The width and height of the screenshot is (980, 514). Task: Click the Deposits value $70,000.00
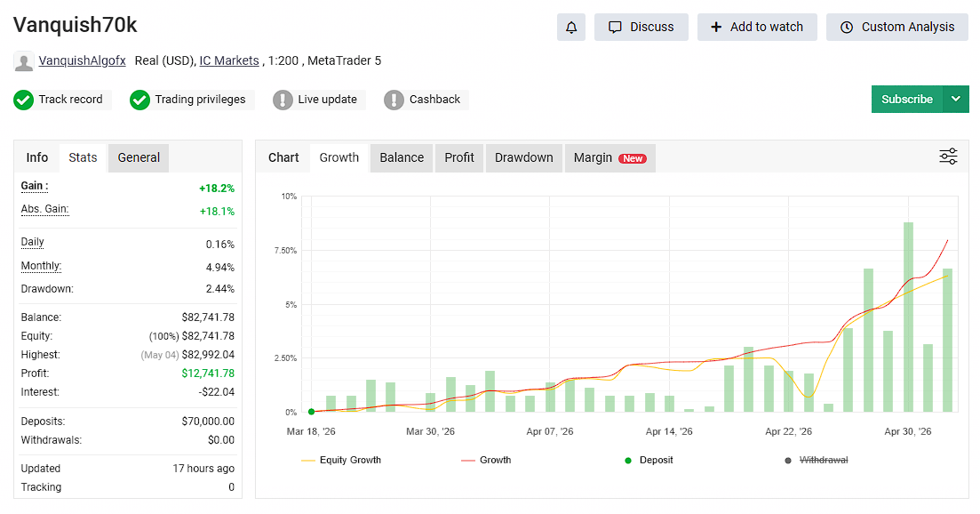[208, 422]
